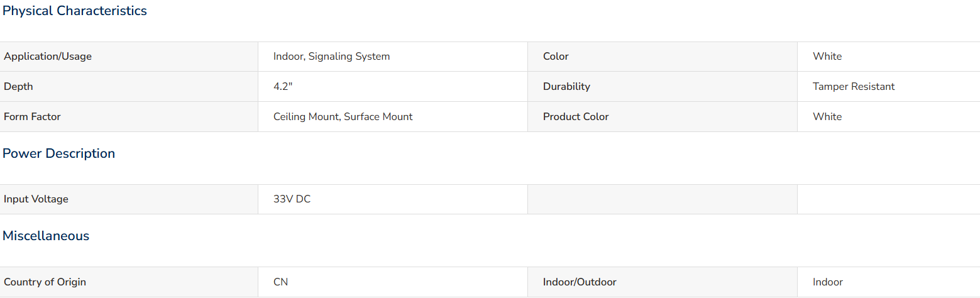This screenshot has height=298, width=980.
Task: Select the Form Factor label
Action: tap(32, 117)
